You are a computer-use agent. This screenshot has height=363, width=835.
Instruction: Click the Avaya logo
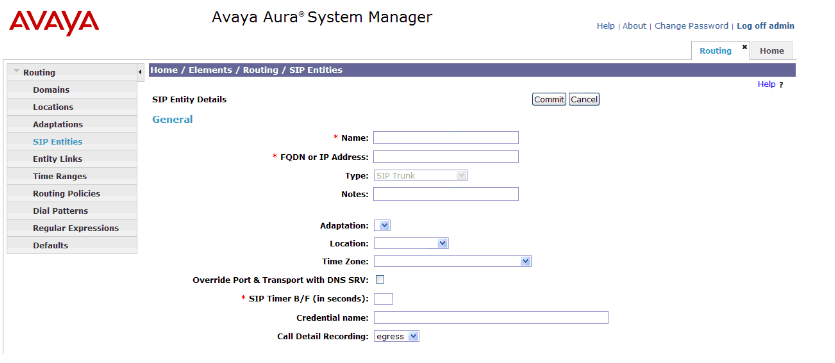coord(54,23)
